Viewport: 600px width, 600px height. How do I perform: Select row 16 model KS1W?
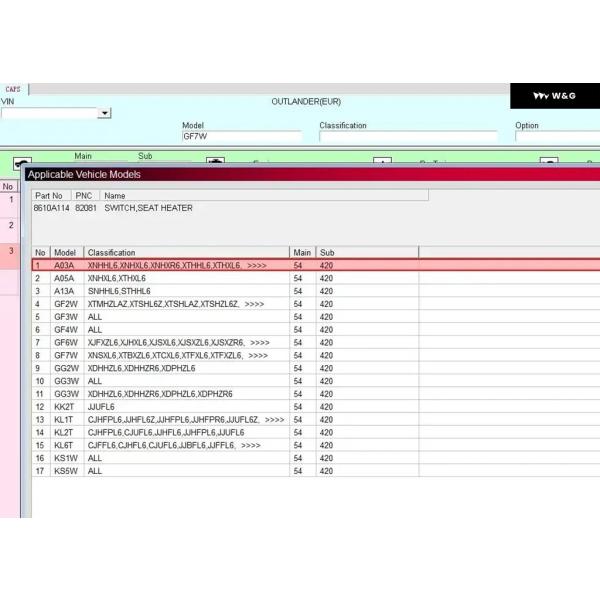click(x=66, y=458)
